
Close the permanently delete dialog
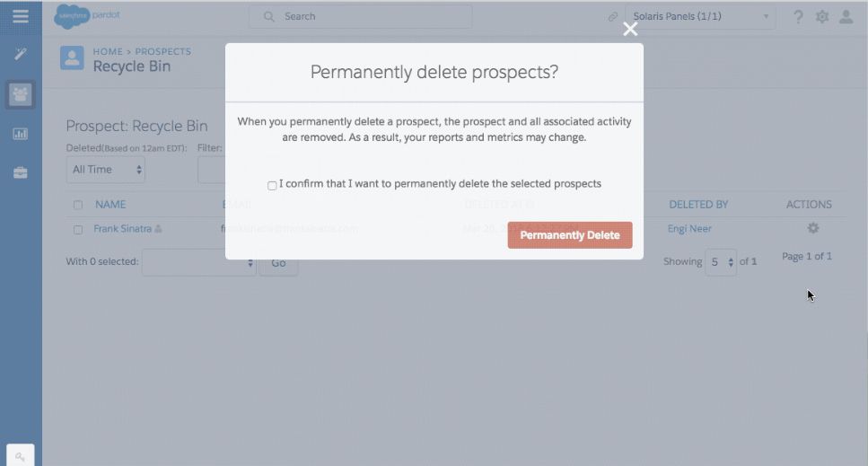pyautogui.click(x=630, y=29)
